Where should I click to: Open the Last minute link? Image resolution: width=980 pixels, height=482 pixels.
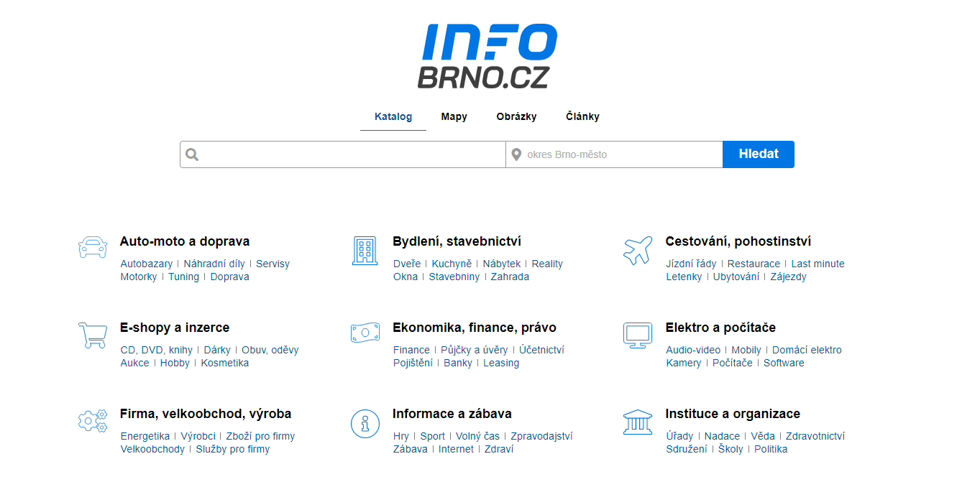818,264
